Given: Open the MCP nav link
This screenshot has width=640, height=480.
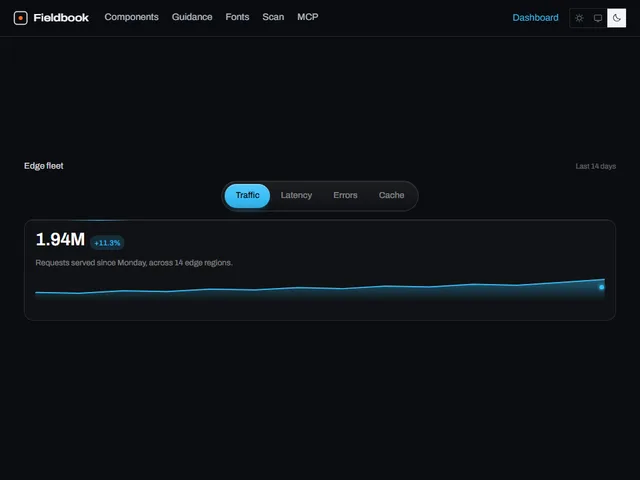Looking at the screenshot, I should tap(308, 17).
